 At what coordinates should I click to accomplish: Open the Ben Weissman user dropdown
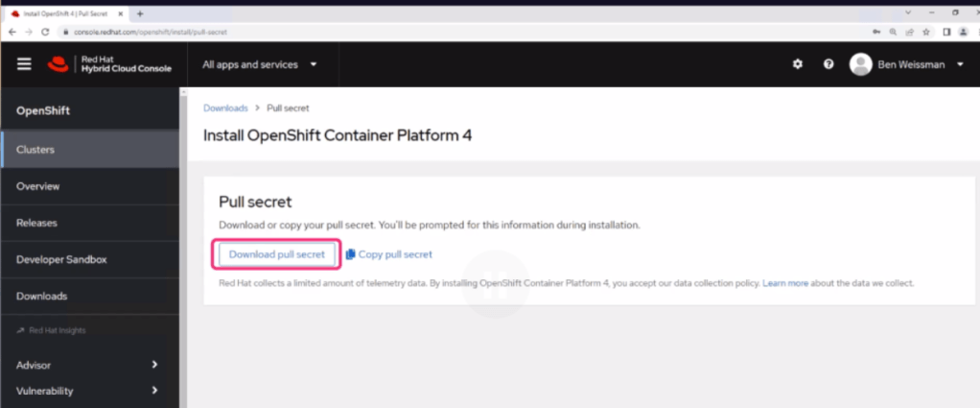coord(922,64)
